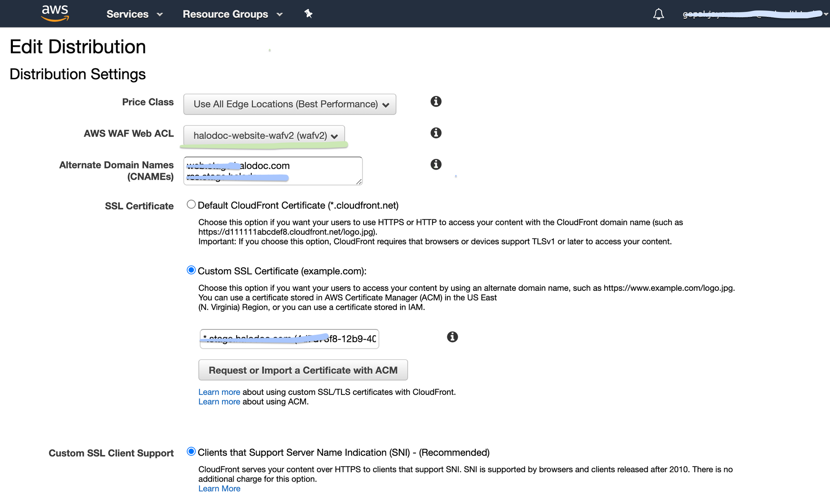Click the custom certificate input field

tap(289, 339)
